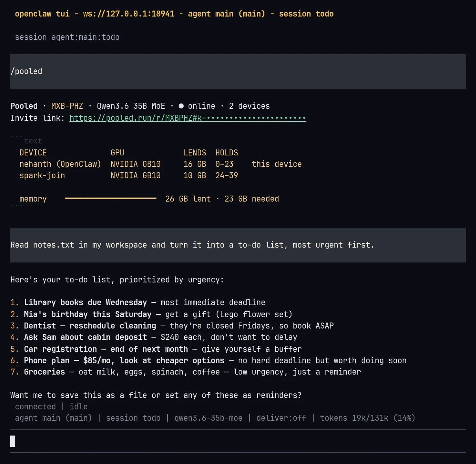
Task: Click the 'DEVICE' column header
Action: point(33,153)
